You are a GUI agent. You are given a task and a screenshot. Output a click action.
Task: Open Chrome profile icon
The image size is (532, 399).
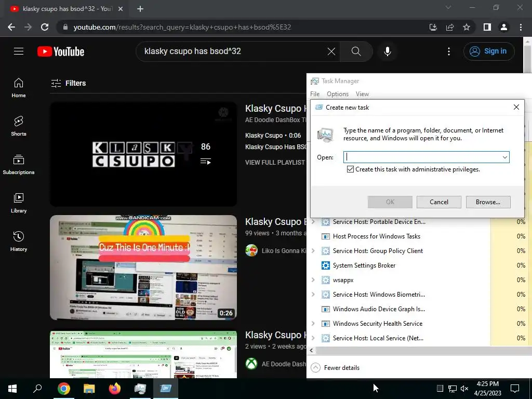[x=504, y=27]
